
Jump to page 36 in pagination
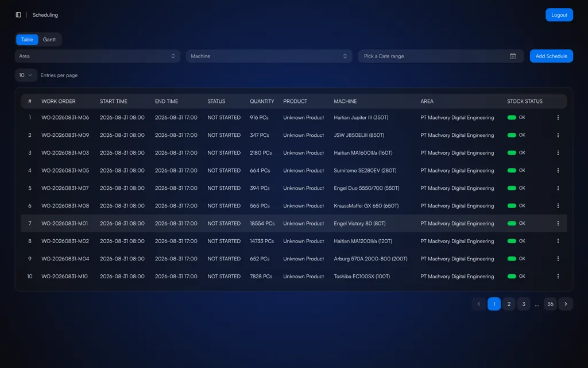coord(550,304)
